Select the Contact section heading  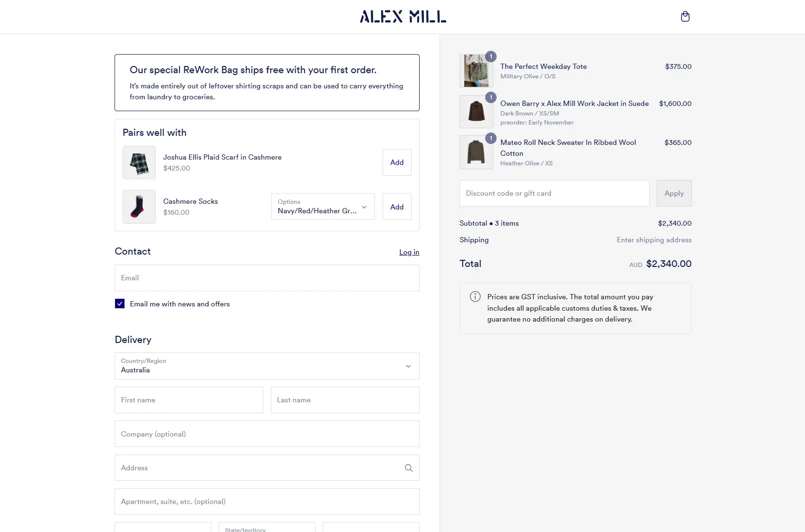[x=132, y=251]
